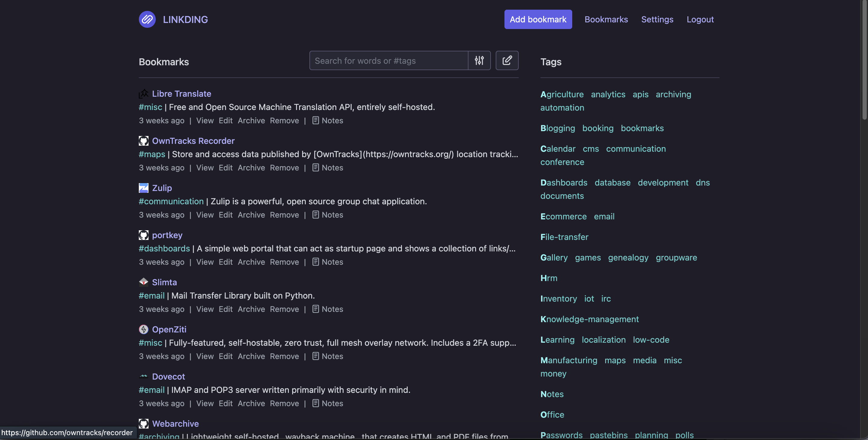Click #dashboards tag on portkey bookmark

(x=165, y=248)
